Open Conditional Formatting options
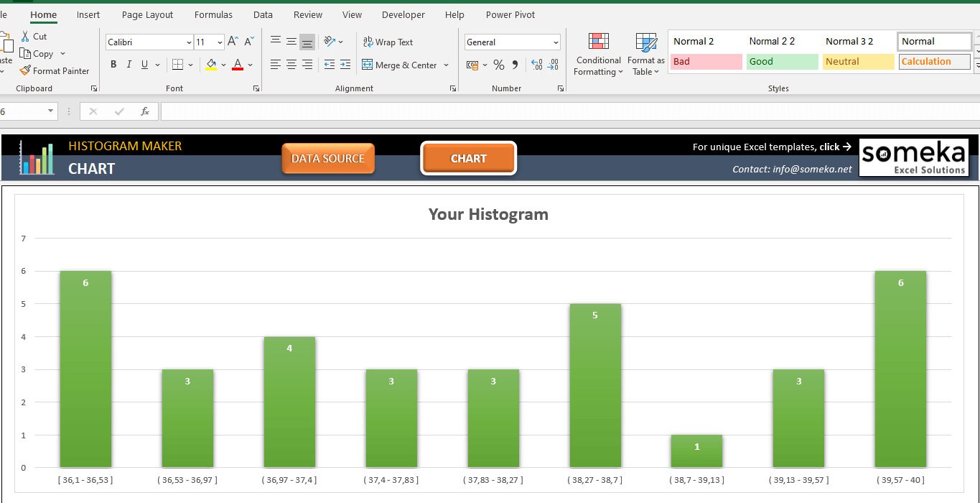The width and height of the screenshot is (980, 503). [x=597, y=54]
